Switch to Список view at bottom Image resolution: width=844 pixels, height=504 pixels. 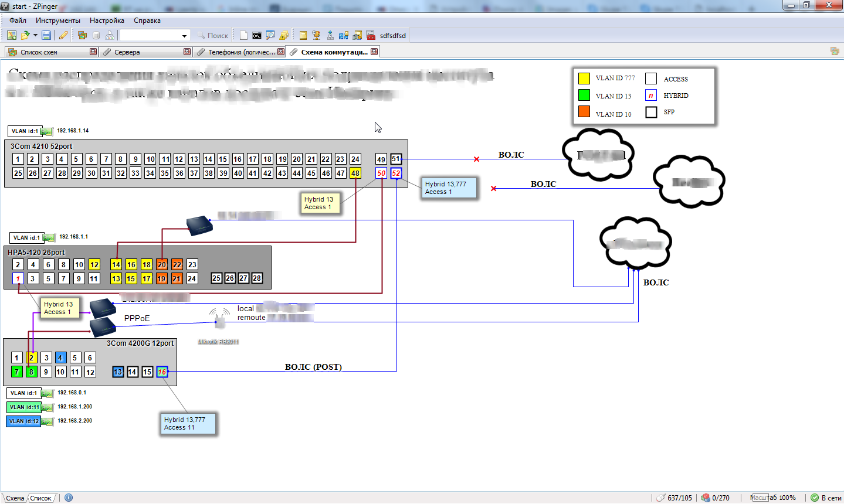pos(40,498)
